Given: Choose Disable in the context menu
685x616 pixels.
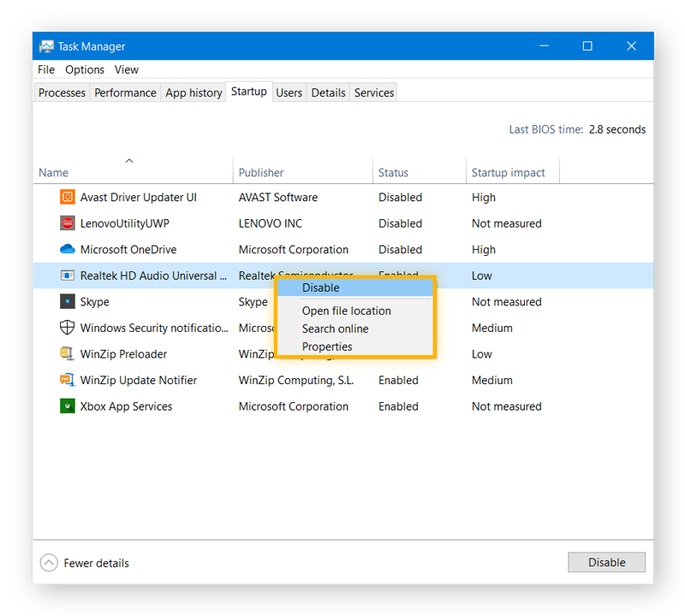Looking at the screenshot, I should 355,287.
